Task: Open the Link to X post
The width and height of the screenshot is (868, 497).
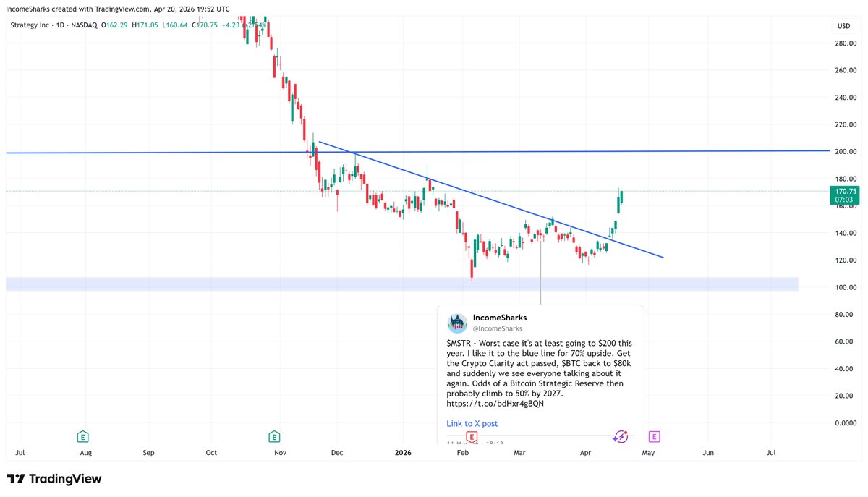Action: [472, 424]
